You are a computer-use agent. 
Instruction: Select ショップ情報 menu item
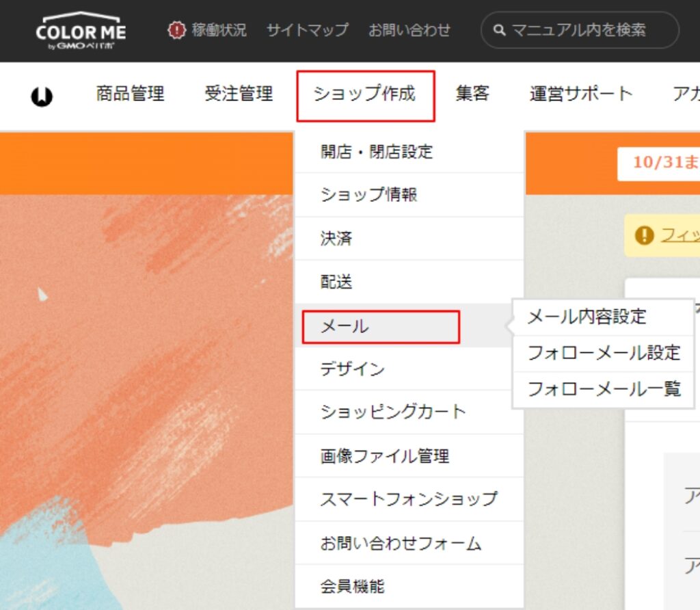point(368,195)
